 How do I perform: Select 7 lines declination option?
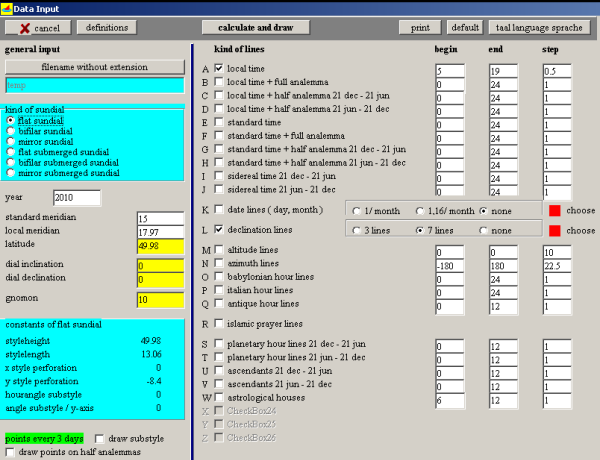coord(420,230)
